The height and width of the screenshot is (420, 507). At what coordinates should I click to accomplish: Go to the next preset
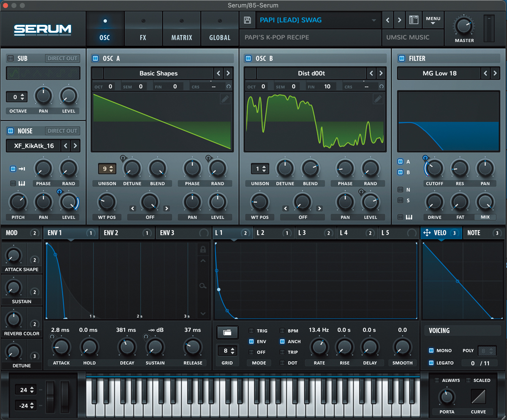pyautogui.click(x=399, y=20)
